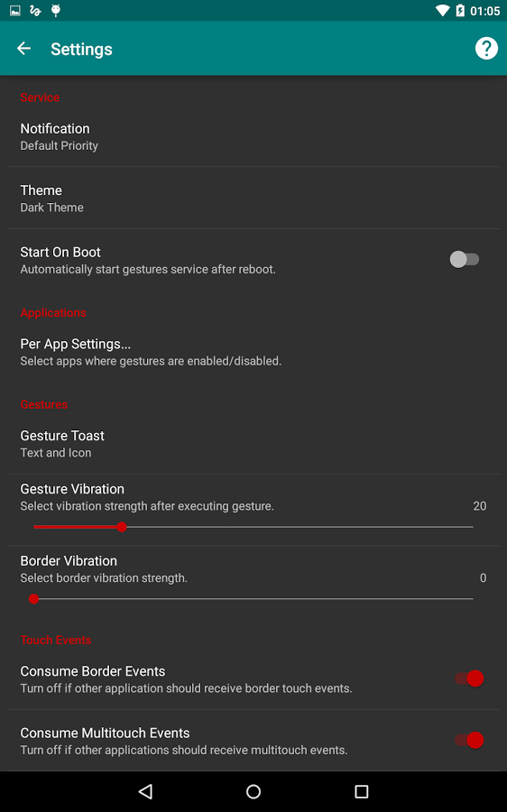This screenshot has height=812, width=507.
Task: Tap the image notification icon in status bar
Action: (x=15, y=10)
